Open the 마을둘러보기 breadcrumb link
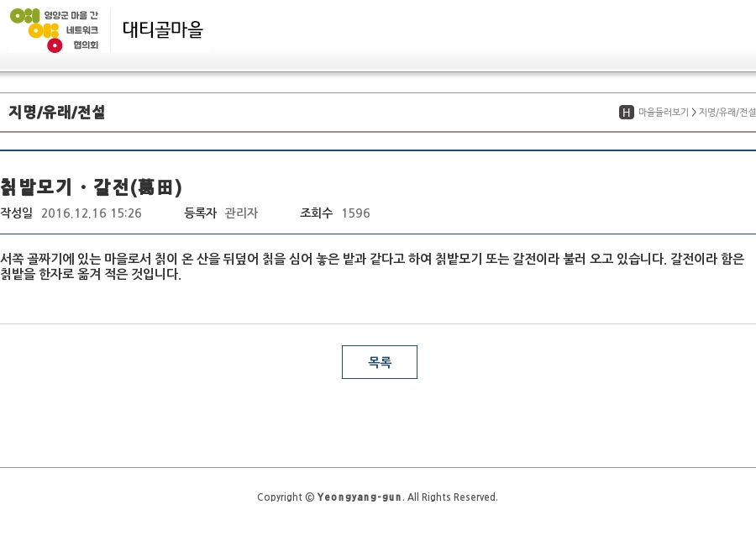This screenshot has width=756, height=552. [x=664, y=113]
